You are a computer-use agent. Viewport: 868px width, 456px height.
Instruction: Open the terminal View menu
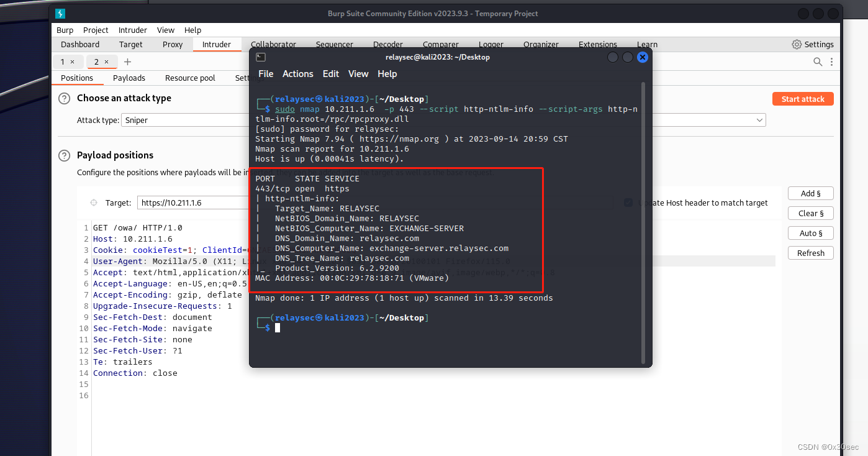(x=358, y=74)
